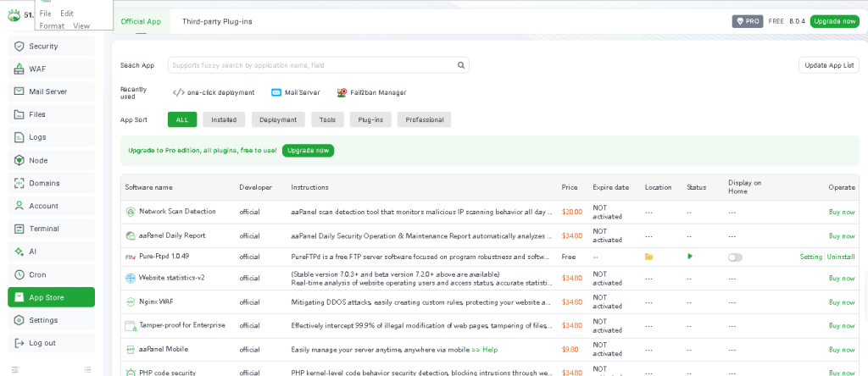868x376 pixels.
Task: Open the Files manager
Action: tap(51, 114)
